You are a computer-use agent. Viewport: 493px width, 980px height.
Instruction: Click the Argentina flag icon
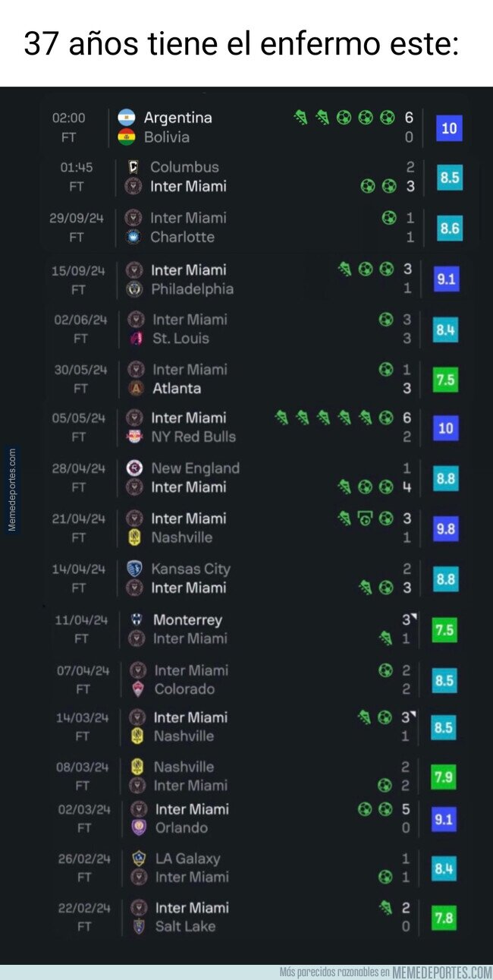click(x=127, y=118)
